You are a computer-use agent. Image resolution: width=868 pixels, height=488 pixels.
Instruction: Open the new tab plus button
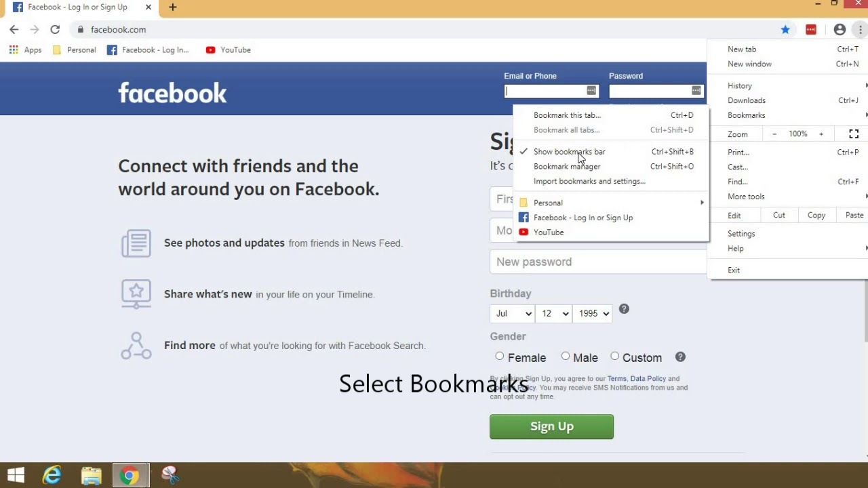pyautogui.click(x=173, y=7)
